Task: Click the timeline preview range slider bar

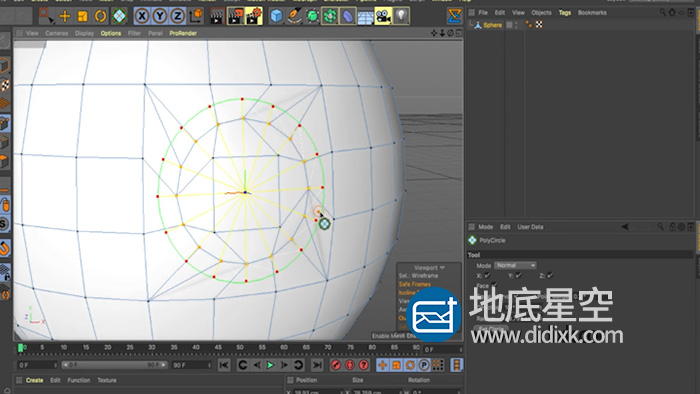Action: [x=114, y=365]
